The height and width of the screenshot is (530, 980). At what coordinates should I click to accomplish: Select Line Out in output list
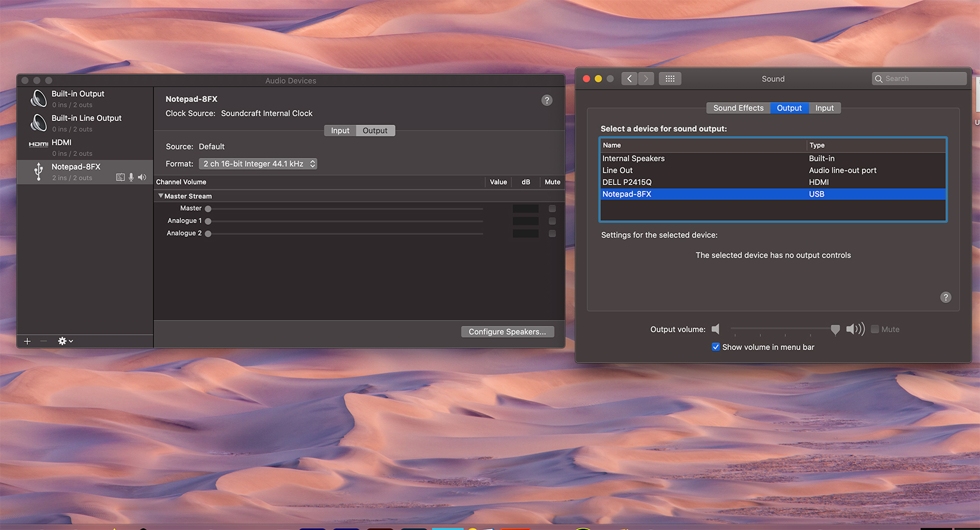pyautogui.click(x=773, y=170)
